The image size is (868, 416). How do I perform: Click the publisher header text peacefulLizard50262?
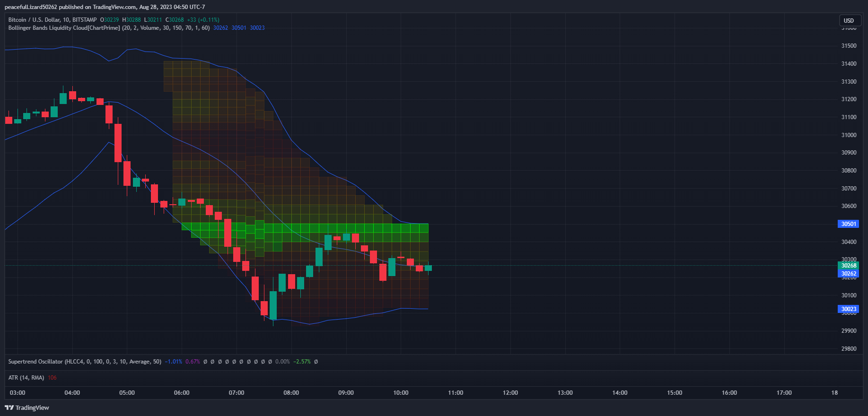(x=31, y=7)
